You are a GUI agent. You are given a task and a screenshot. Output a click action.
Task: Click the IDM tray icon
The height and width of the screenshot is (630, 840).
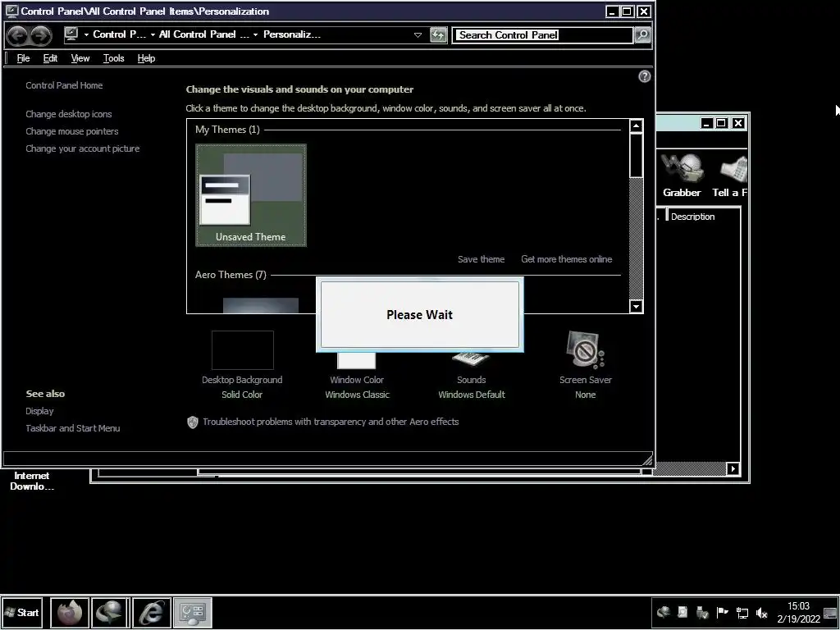(664, 612)
